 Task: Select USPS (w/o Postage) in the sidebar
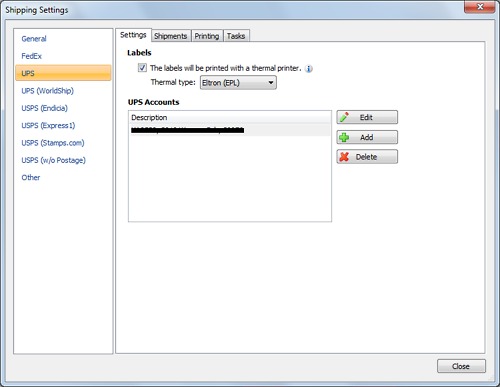[54, 160]
